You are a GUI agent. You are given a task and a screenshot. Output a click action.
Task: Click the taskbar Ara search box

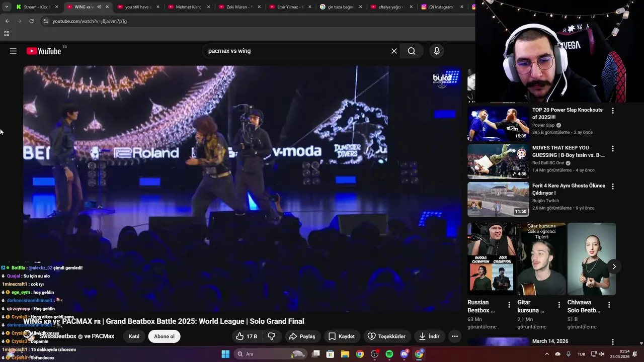click(271, 354)
